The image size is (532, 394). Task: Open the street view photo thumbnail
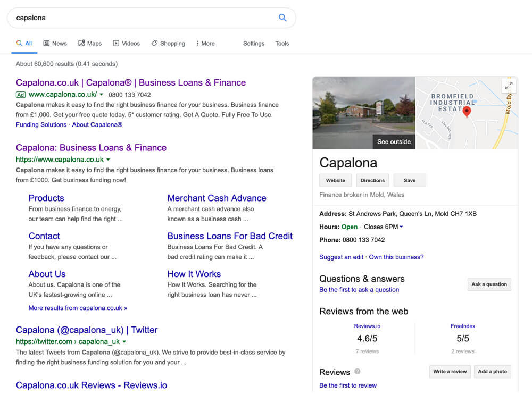(x=364, y=113)
